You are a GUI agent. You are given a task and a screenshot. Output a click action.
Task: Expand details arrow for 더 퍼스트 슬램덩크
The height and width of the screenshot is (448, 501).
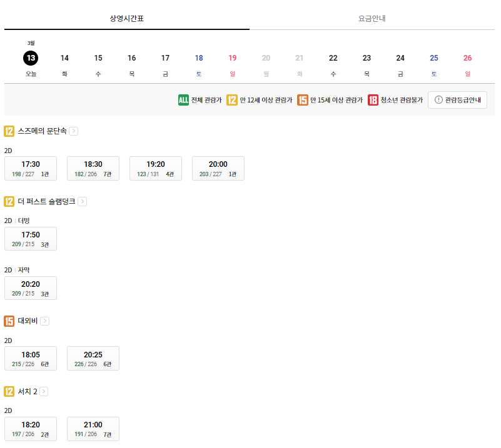[x=82, y=201]
